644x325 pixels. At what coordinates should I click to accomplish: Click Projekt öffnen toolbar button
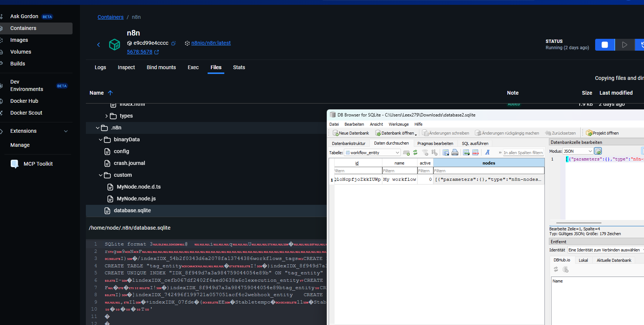pos(603,133)
